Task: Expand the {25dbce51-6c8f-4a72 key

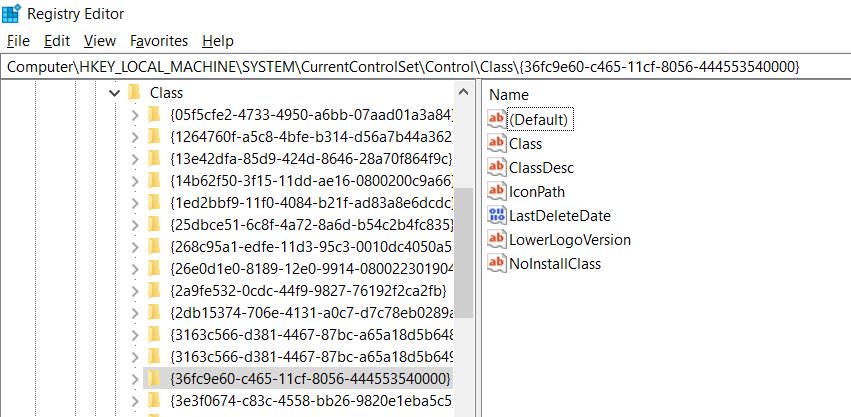Action: pos(135,225)
